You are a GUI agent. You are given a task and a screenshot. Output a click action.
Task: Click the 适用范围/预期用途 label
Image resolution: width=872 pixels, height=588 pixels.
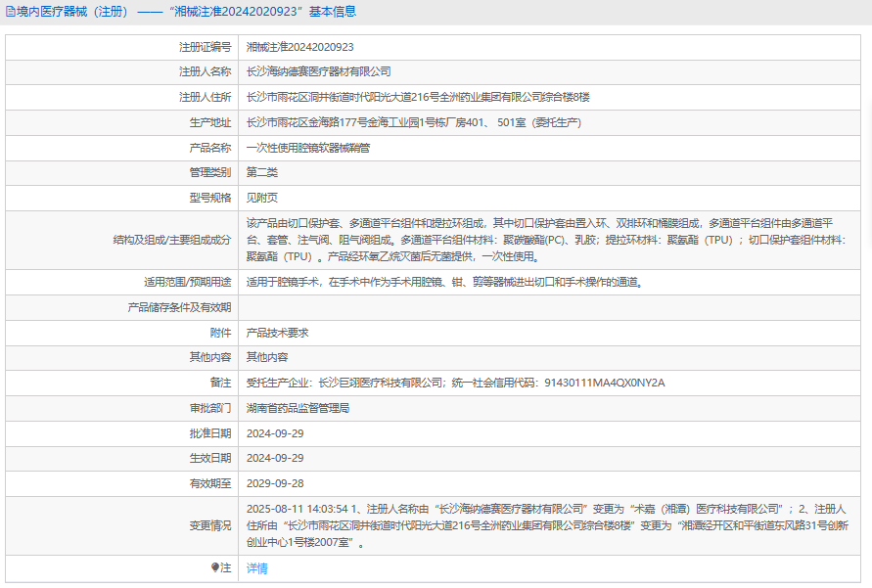tap(187, 283)
